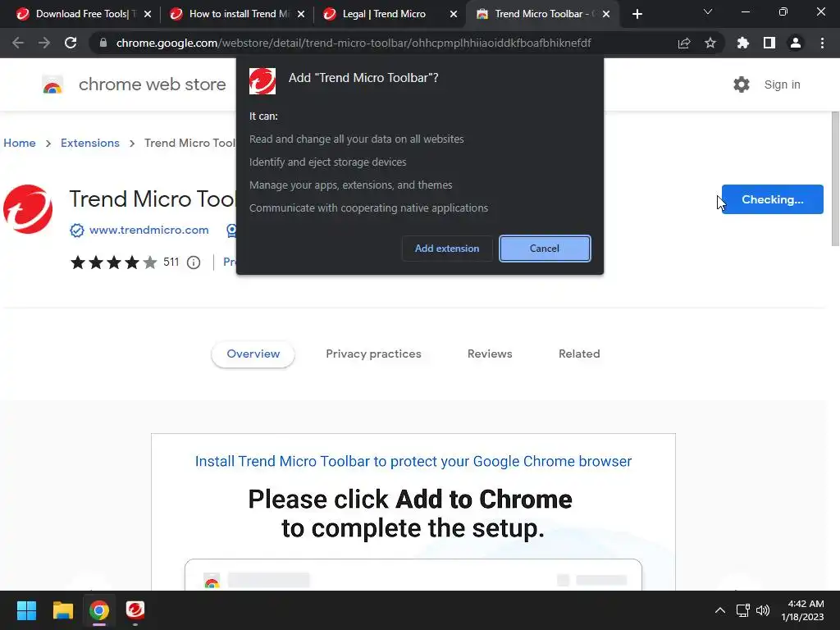Click 'Communicate with cooperating native applications' text
840x630 pixels.
click(x=368, y=208)
